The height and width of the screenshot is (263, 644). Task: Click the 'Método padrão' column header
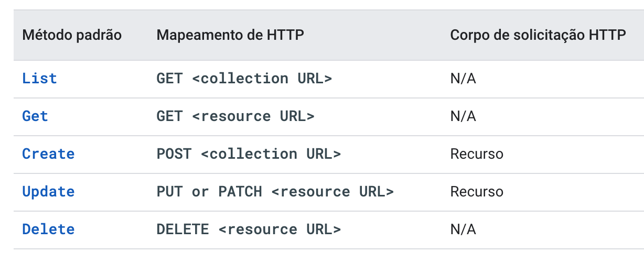tap(72, 35)
